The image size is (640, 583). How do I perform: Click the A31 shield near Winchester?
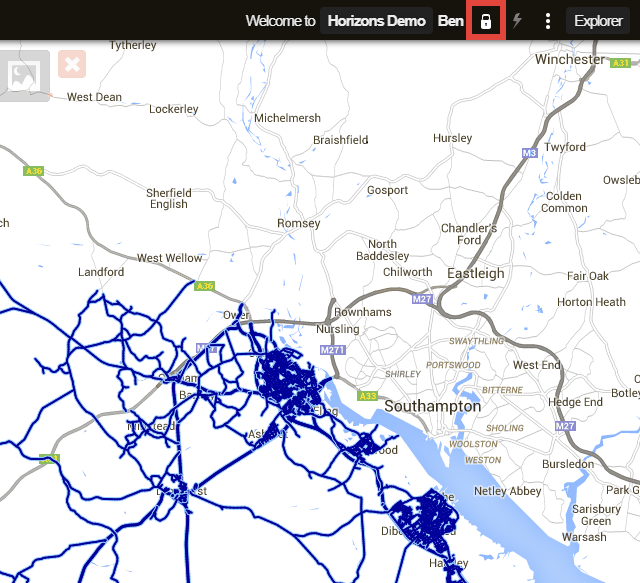(622, 62)
